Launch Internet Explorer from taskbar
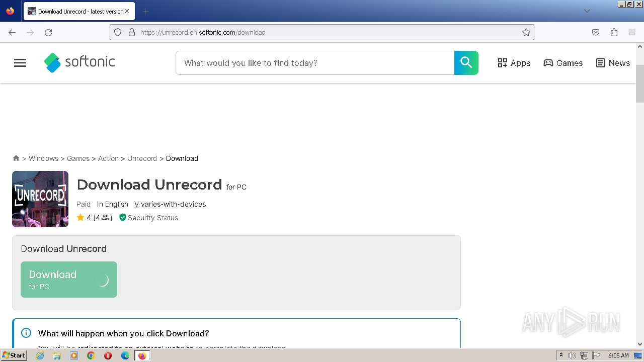The width and height of the screenshot is (644, 362). click(x=40, y=355)
